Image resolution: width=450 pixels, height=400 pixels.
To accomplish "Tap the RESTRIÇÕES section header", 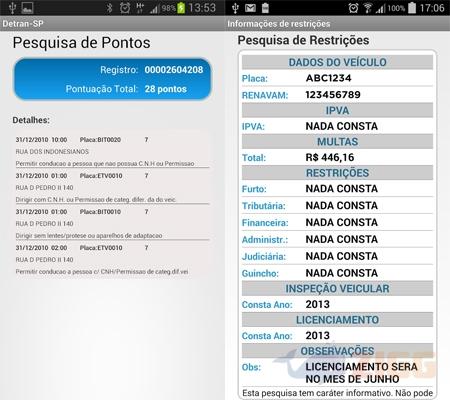I will [337, 173].
